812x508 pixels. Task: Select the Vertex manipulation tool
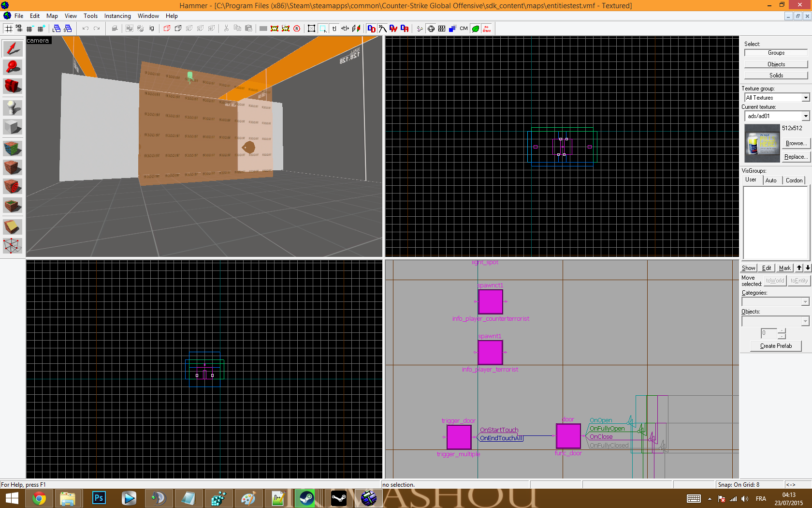pos(12,246)
